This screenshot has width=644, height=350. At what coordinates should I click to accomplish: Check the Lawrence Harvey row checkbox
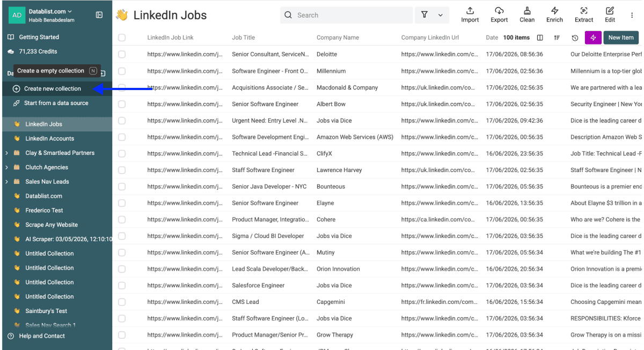[122, 170]
